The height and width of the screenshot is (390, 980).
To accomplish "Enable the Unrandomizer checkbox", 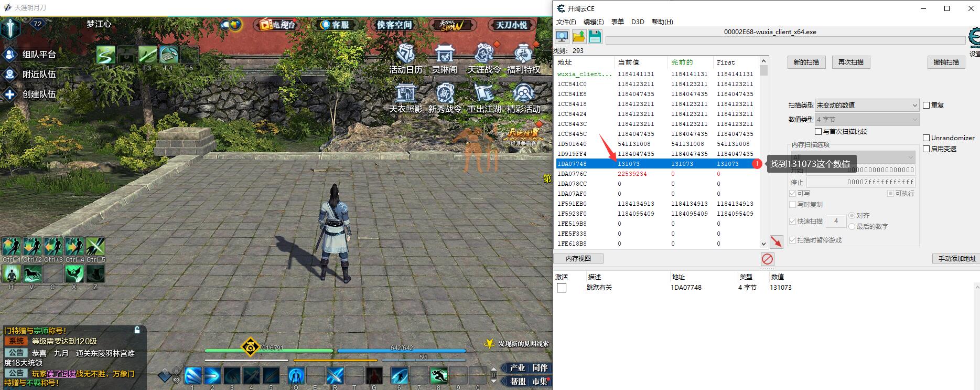I will (x=927, y=138).
